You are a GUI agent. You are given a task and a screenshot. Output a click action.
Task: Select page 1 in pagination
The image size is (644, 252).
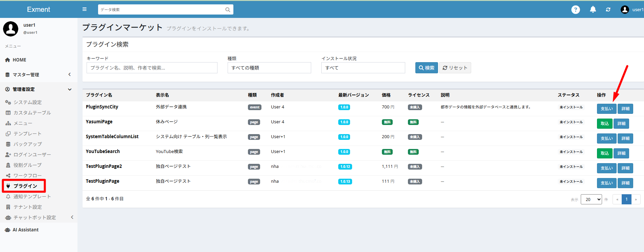point(626,199)
